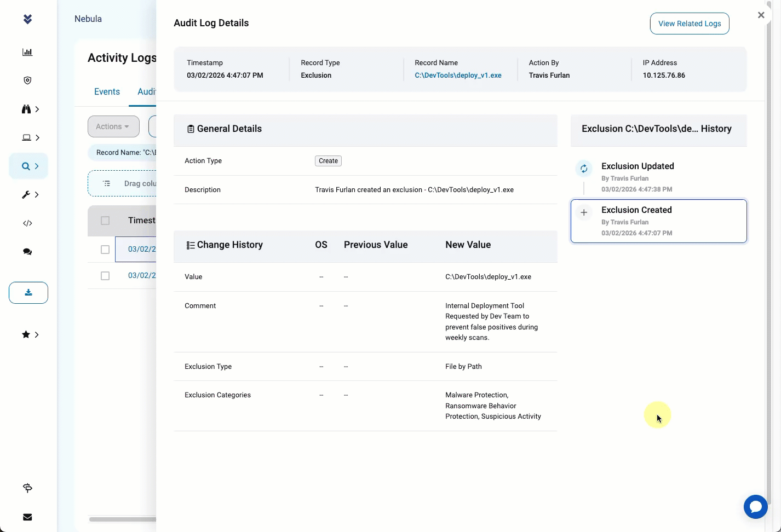The width and height of the screenshot is (781, 532).
Task: Open the chat bubbles sidebar icon
Action: (27, 252)
